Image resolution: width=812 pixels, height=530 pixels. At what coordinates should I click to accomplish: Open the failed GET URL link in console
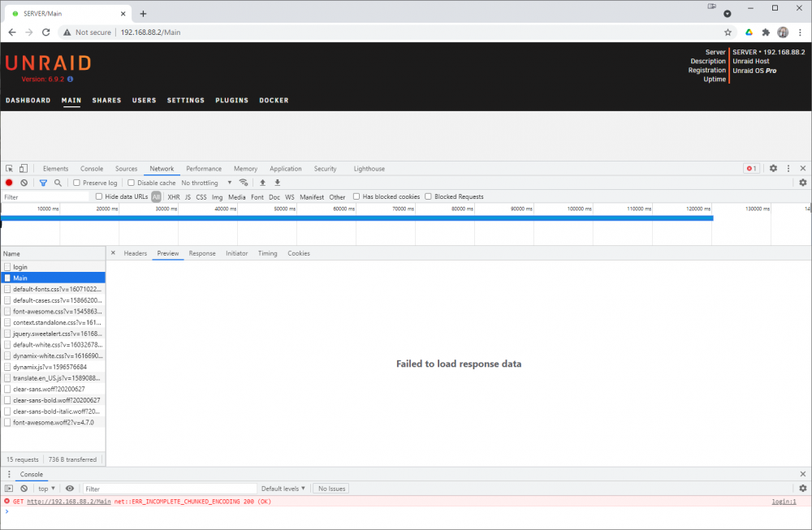pyautogui.click(x=69, y=502)
